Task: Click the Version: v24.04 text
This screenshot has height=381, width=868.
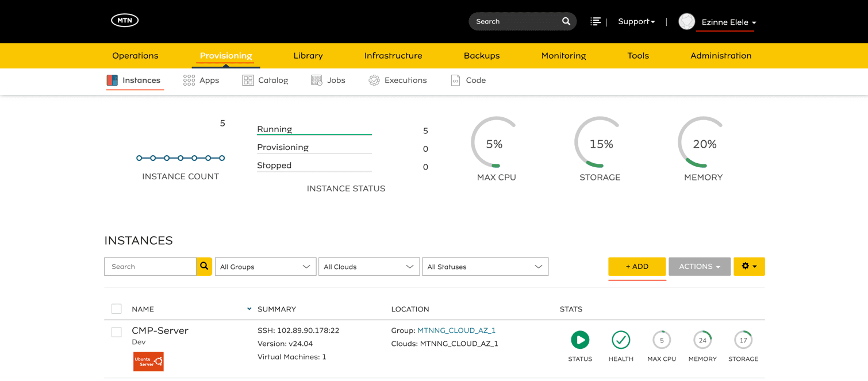Action: (x=285, y=344)
